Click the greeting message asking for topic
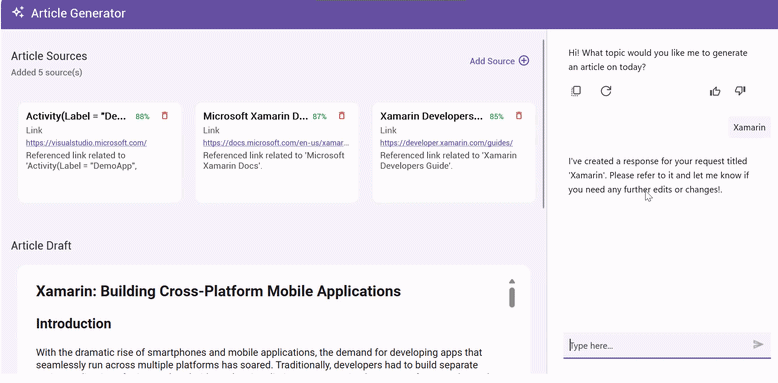This screenshot has width=778, height=383. point(658,60)
